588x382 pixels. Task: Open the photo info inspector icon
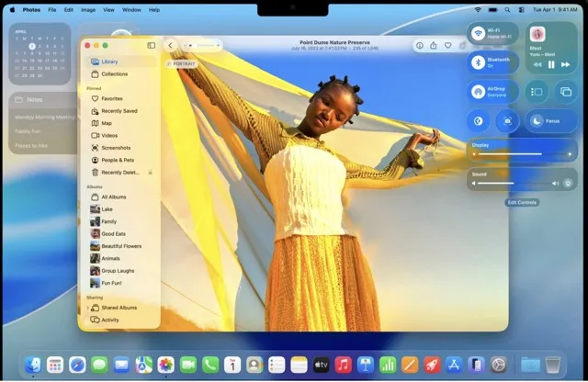[x=420, y=45]
